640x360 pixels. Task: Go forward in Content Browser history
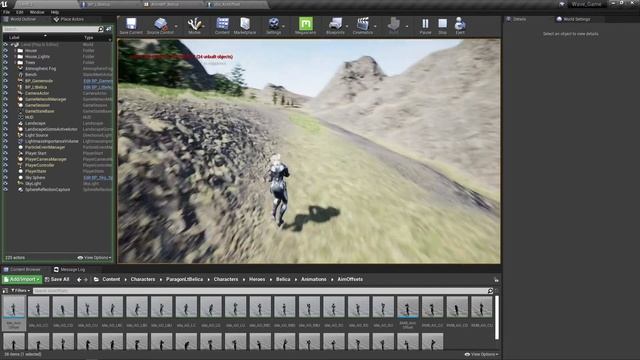(x=86, y=280)
